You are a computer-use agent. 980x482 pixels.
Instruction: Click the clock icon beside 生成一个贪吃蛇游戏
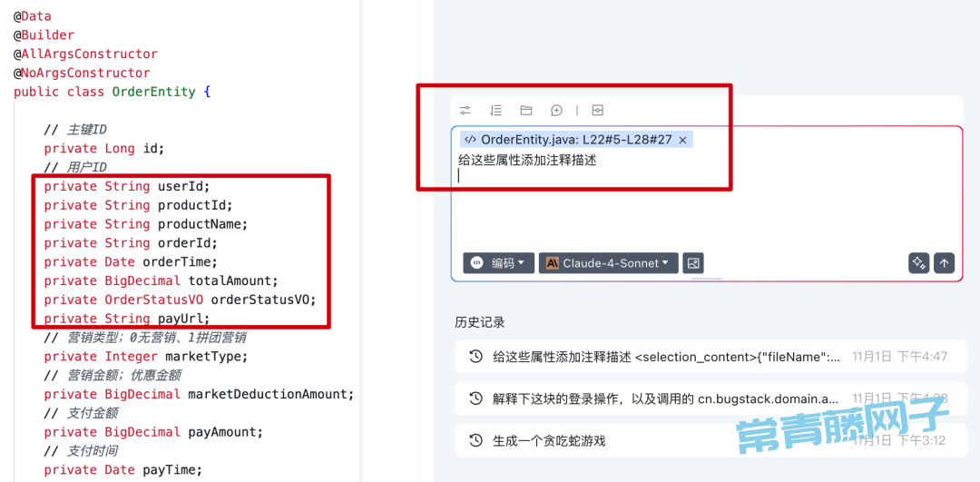click(476, 441)
